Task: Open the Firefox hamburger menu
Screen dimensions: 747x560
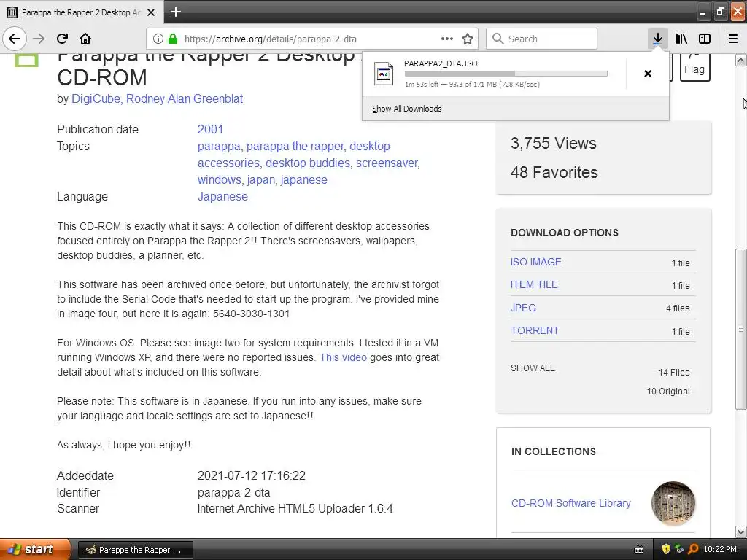Action: 733,39
